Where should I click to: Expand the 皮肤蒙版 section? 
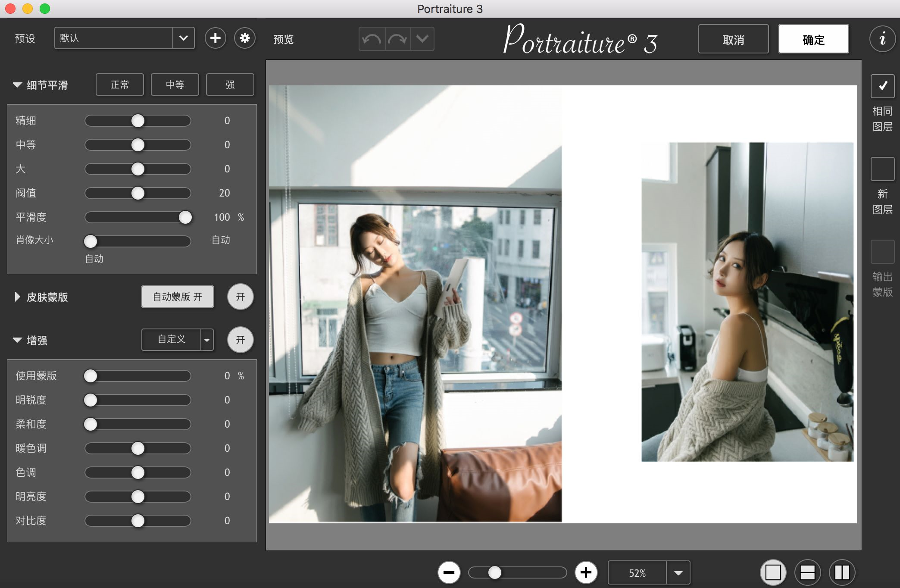click(x=17, y=297)
